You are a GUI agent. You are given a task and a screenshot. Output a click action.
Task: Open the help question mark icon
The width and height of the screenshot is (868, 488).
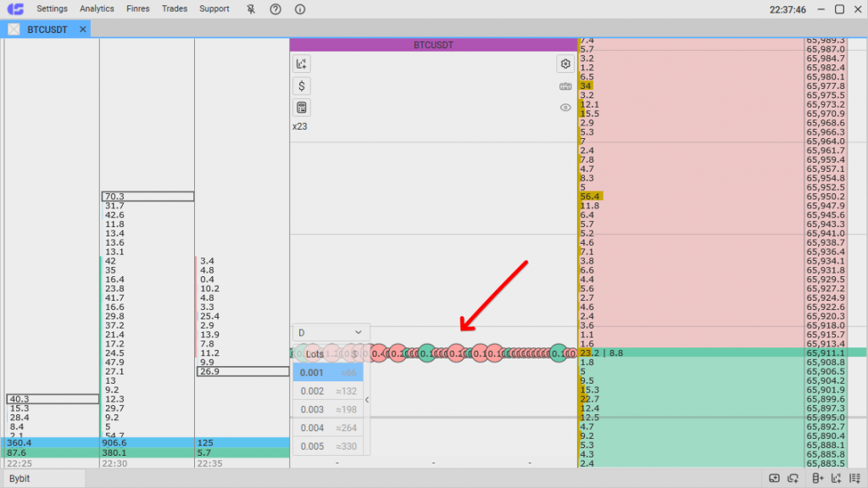(x=275, y=8)
